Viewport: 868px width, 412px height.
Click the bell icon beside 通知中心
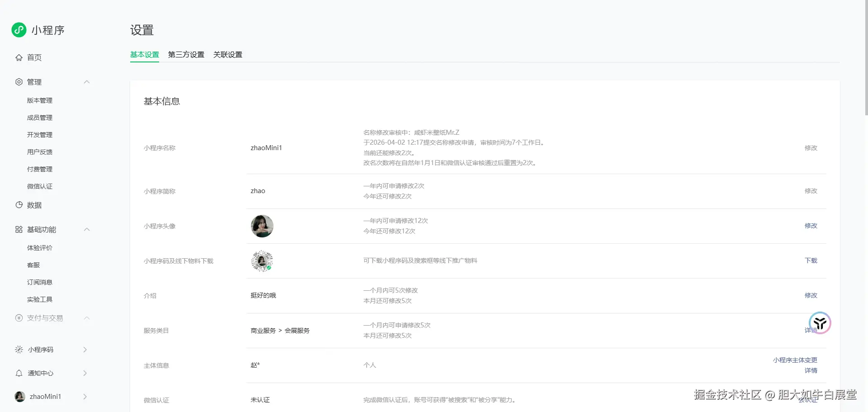[x=19, y=373]
